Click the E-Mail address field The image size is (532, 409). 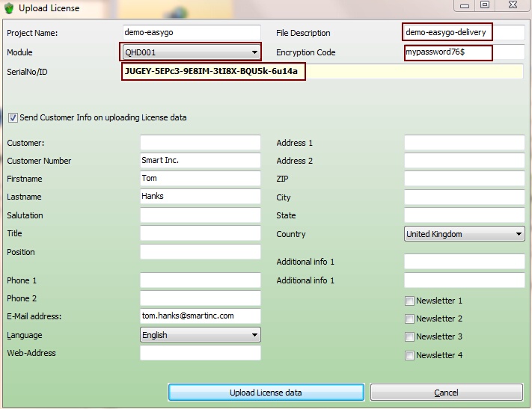pyautogui.click(x=200, y=316)
